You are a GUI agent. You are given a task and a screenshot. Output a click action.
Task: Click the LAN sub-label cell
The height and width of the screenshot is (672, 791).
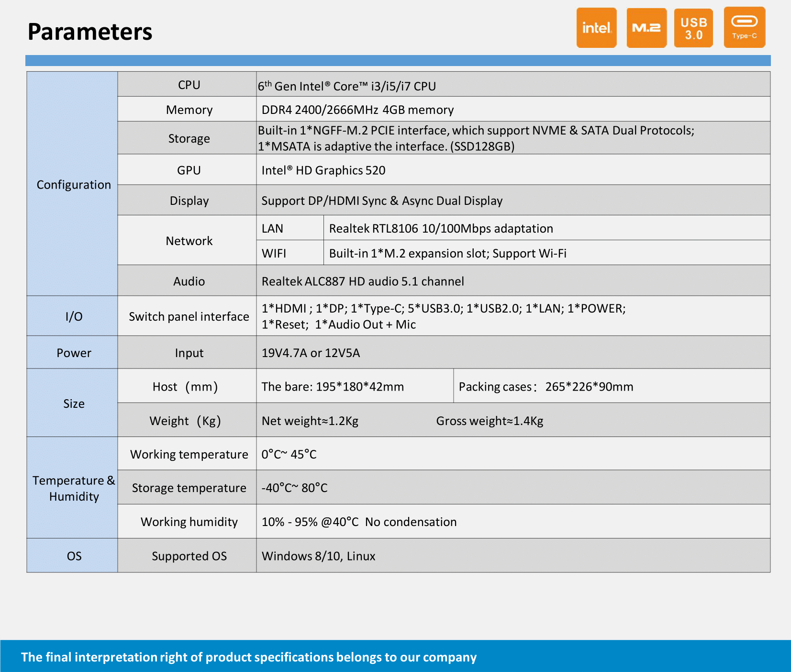290,228
